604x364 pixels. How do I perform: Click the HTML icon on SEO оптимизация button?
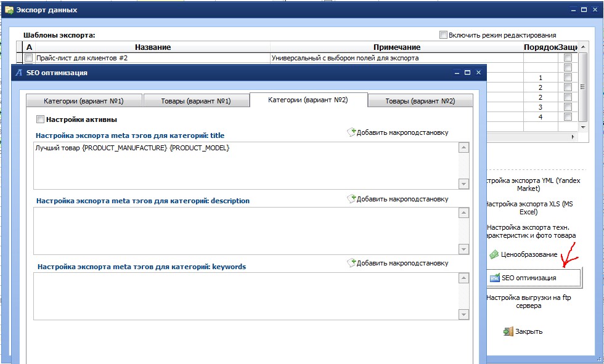point(494,278)
